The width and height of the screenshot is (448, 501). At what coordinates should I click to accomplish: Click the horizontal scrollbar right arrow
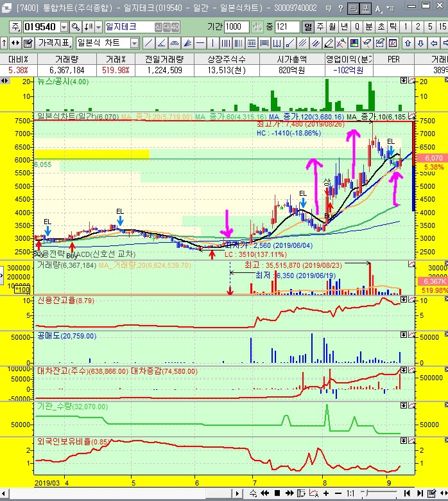[x=237, y=493]
